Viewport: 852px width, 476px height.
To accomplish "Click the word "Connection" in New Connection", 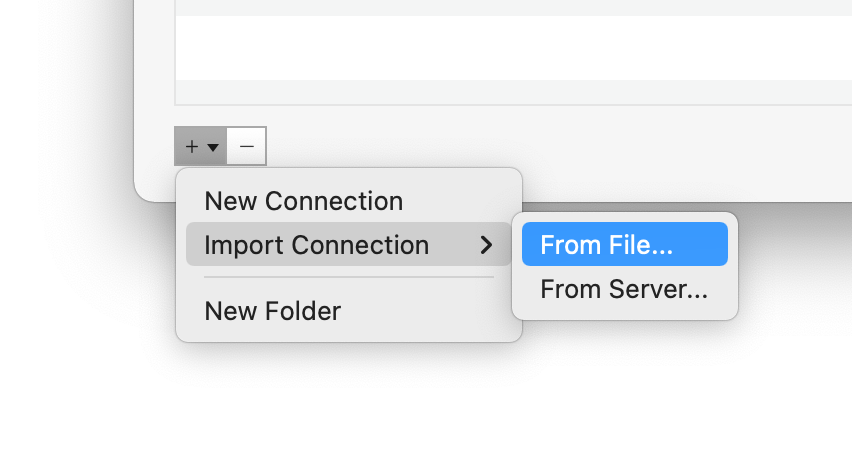I will pos(333,201).
